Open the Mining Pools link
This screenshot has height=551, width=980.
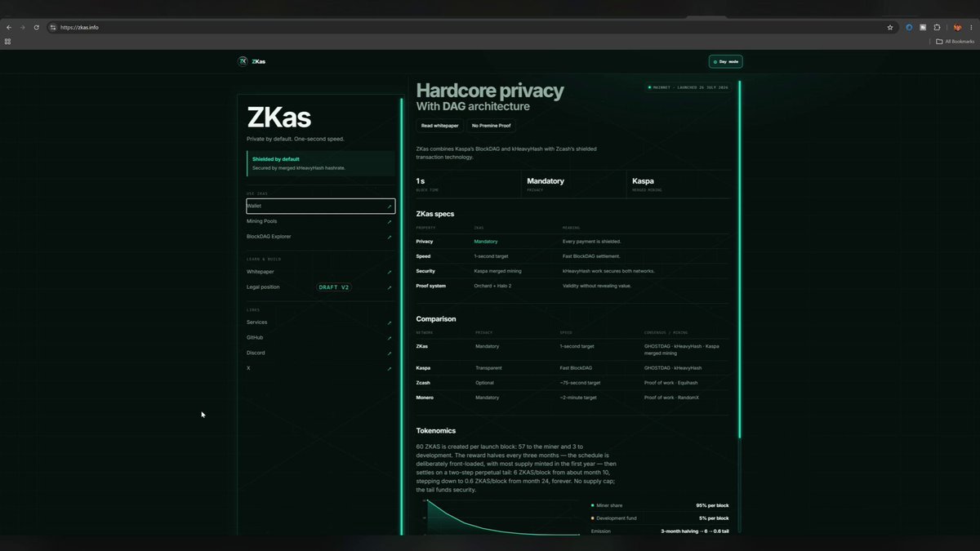[320, 221]
